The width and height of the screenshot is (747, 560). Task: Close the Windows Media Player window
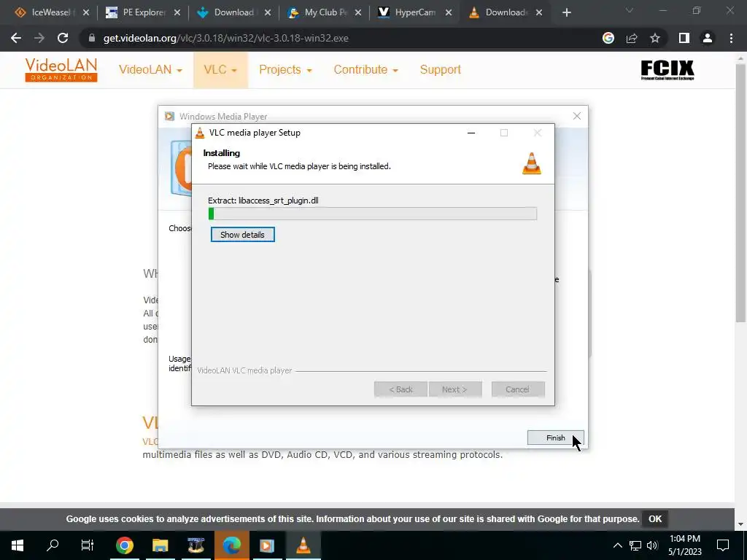pos(576,116)
